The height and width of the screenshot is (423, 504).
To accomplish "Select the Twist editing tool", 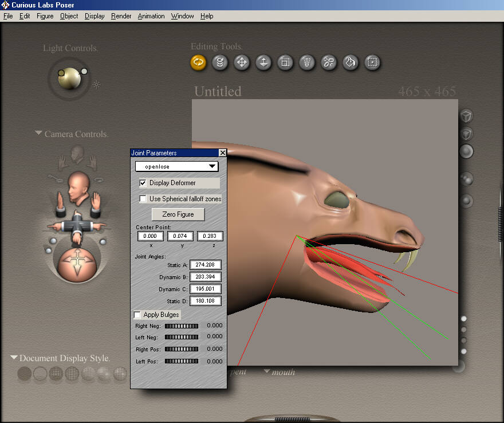I will (x=219, y=62).
